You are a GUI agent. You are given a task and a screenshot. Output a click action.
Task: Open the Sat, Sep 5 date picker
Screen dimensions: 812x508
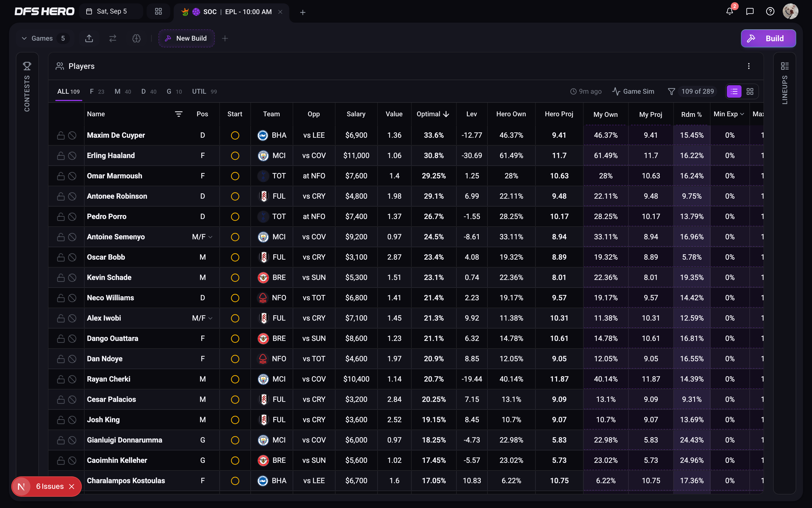coord(111,11)
